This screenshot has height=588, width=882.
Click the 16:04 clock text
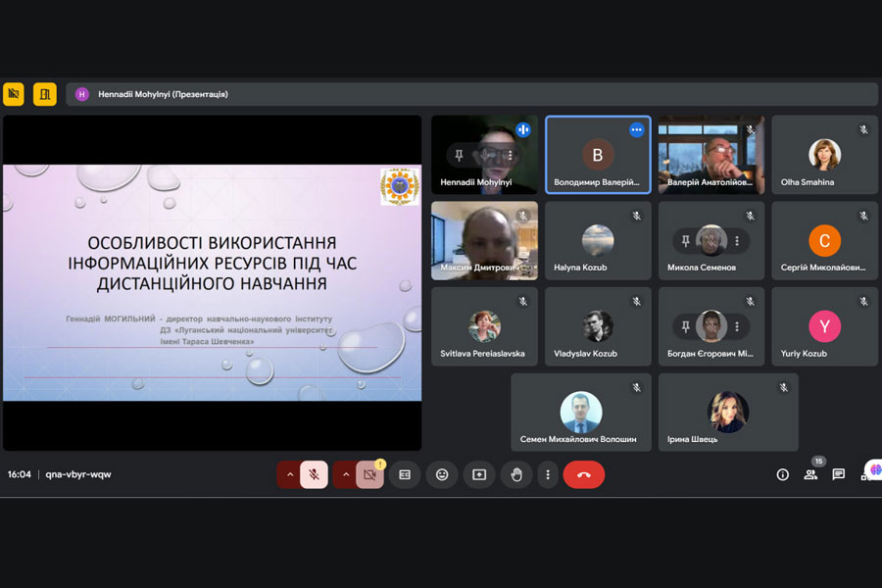point(20,474)
